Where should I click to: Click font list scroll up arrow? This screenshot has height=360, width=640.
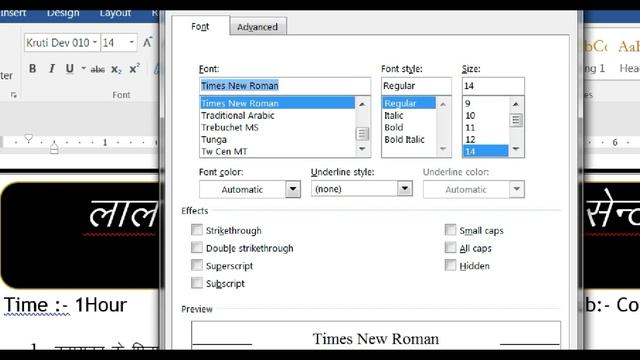tap(362, 104)
